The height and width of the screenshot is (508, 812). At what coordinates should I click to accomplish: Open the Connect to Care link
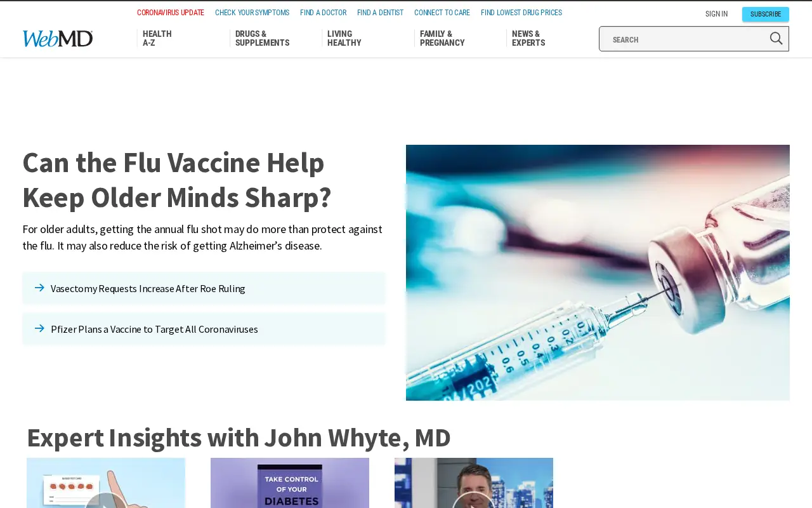[442, 13]
